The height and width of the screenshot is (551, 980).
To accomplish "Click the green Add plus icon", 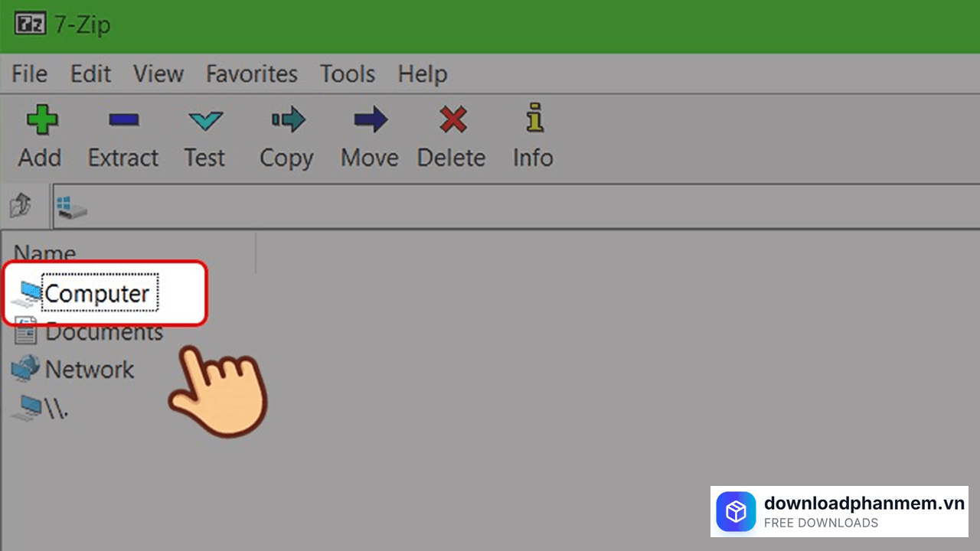I will 41,120.
